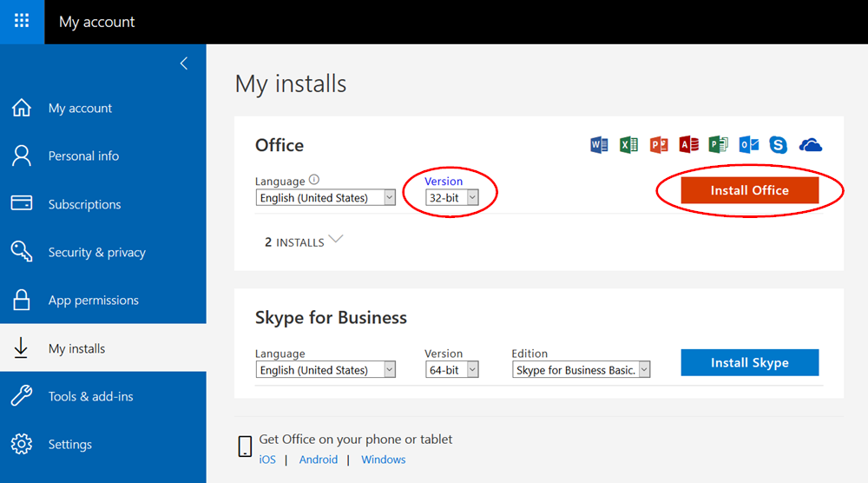Click the gear icon beside Settings
The height and width of the screenshot is (483, 868).
click(x=22, y=444)
